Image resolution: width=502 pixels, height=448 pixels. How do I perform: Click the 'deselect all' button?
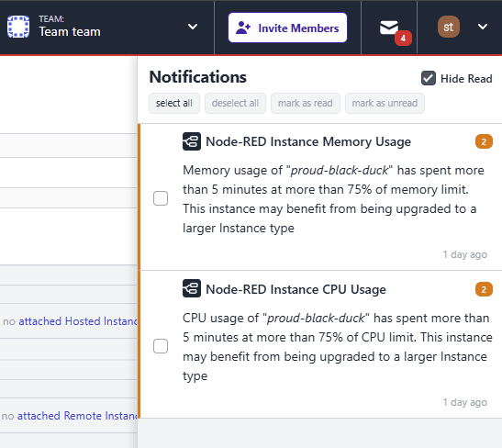235,103
